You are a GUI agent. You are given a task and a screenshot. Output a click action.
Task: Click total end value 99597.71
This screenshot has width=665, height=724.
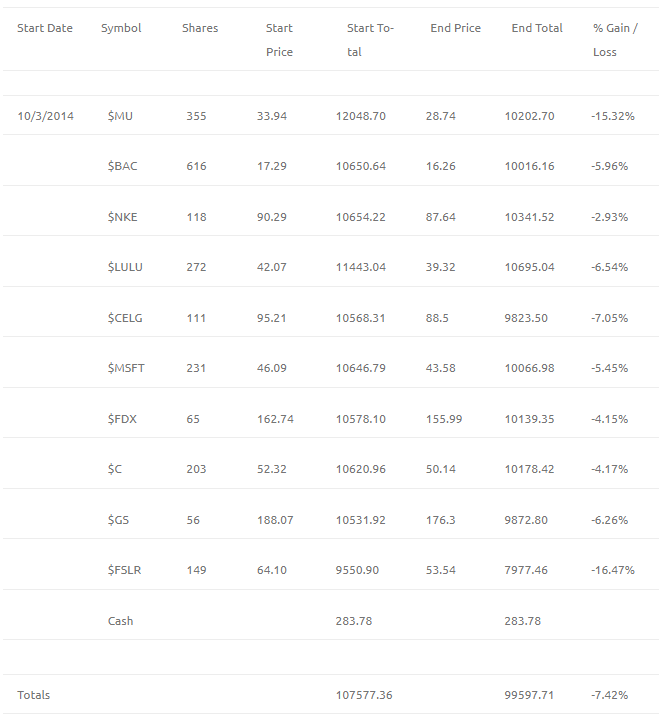tap(529, 695)
